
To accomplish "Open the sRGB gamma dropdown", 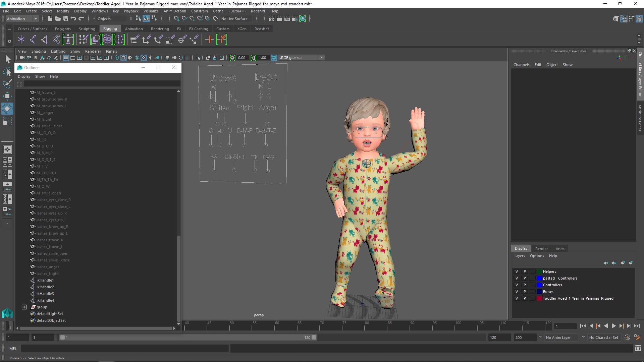I will [x=321, y=58].
